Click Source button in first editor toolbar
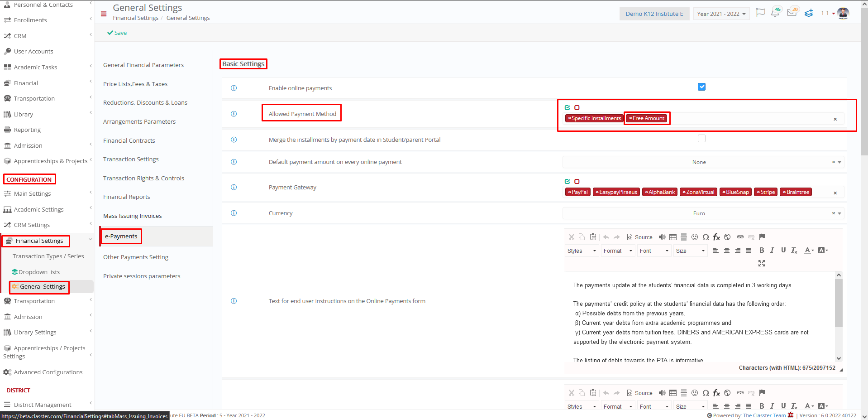The height and width of the screenshot is (420, 868). 639,237
